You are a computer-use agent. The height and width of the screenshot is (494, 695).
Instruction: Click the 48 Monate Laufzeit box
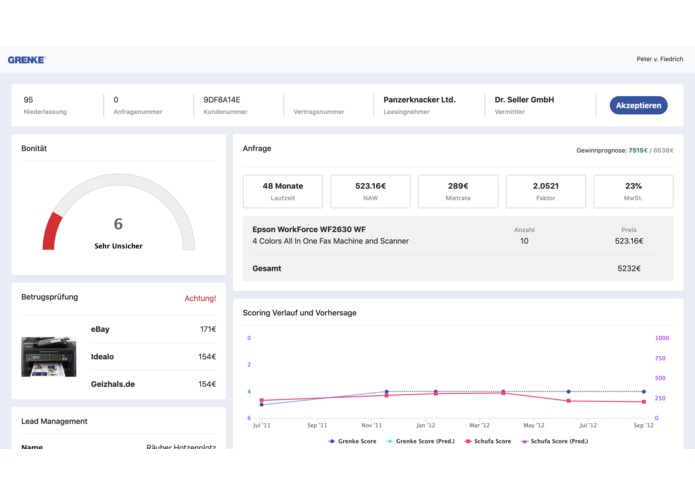(x=283, y=191)
